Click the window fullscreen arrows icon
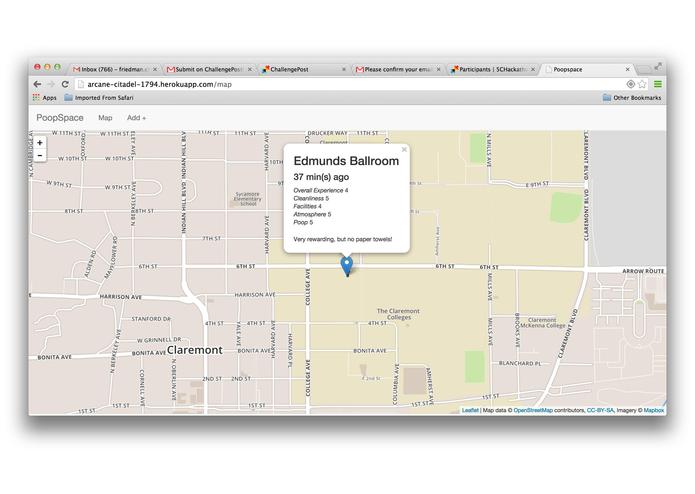The height and width of the screenshot is (494, 695). [658, 66]
